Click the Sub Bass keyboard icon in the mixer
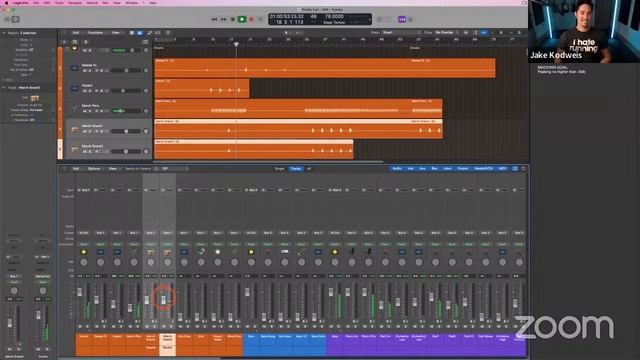This screenshot has height=360, width=640. point(284,252)
